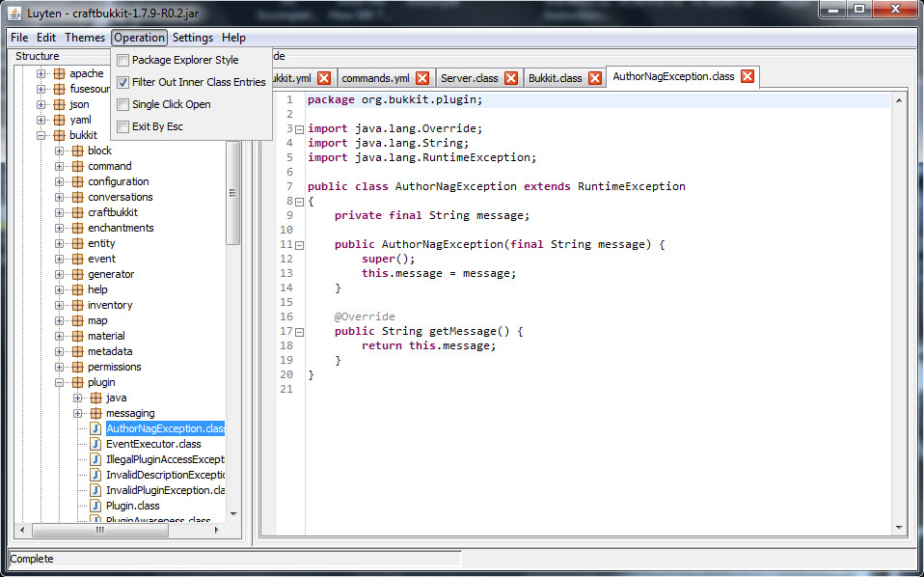Screen dimensions: 924x577
Task: Enable Exit By Esc option
Action: pyautogui.click(x=123, y=126)
